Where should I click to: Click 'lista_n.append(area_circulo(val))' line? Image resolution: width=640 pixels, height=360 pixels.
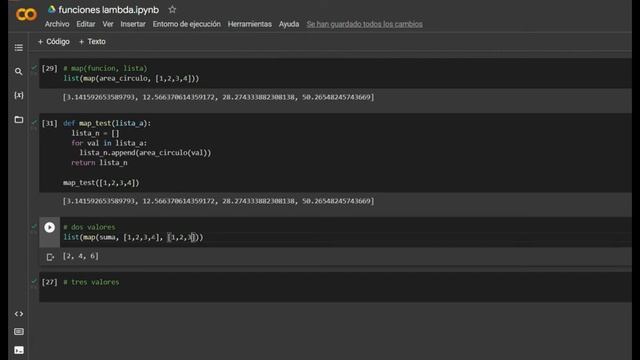point(145,153)
